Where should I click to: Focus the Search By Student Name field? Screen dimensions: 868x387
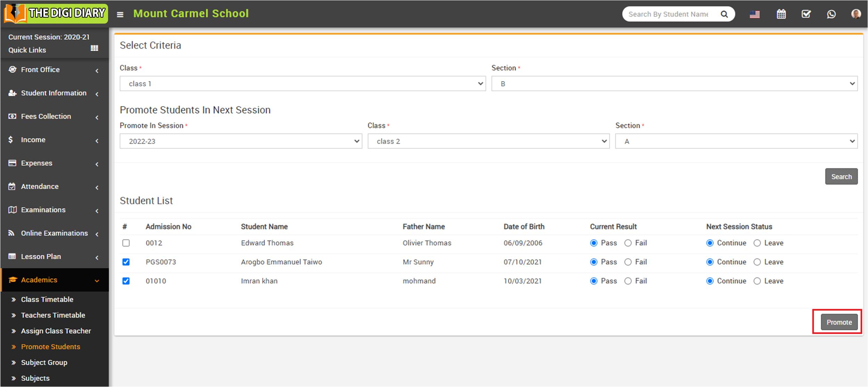[x=668, y=14]
